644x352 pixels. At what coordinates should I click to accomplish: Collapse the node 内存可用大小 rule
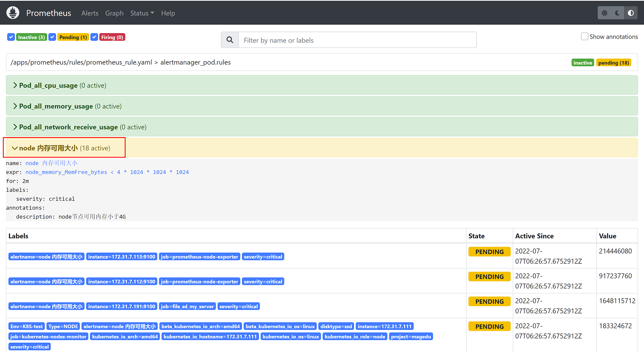[48, 148]
